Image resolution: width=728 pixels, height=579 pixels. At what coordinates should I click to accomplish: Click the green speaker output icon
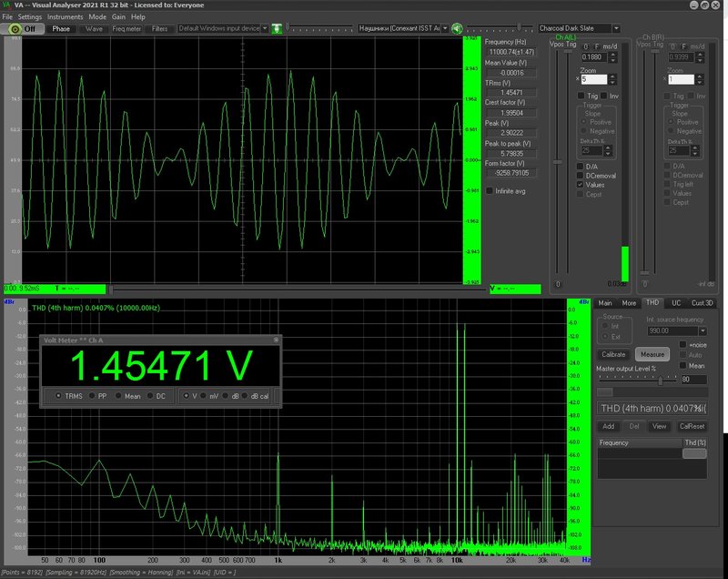457,29
